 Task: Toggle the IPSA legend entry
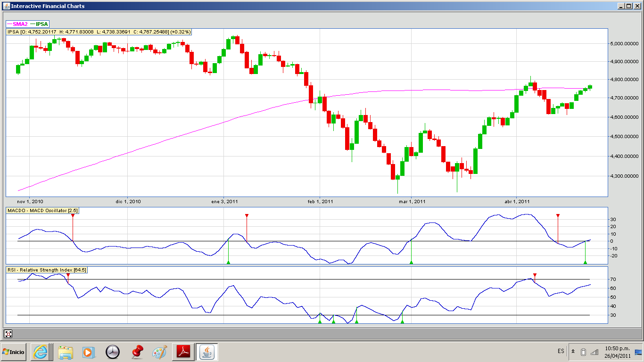point(39,24)
